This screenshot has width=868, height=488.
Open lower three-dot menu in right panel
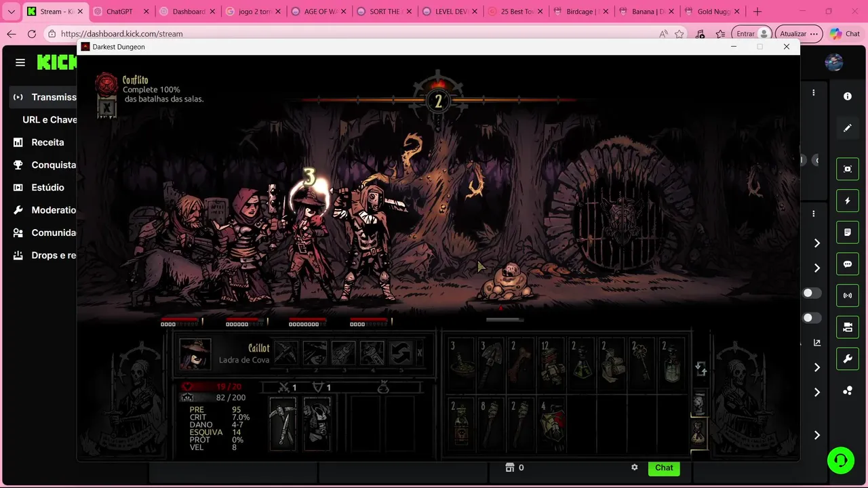pyautogui.click(x=814, y=213)
